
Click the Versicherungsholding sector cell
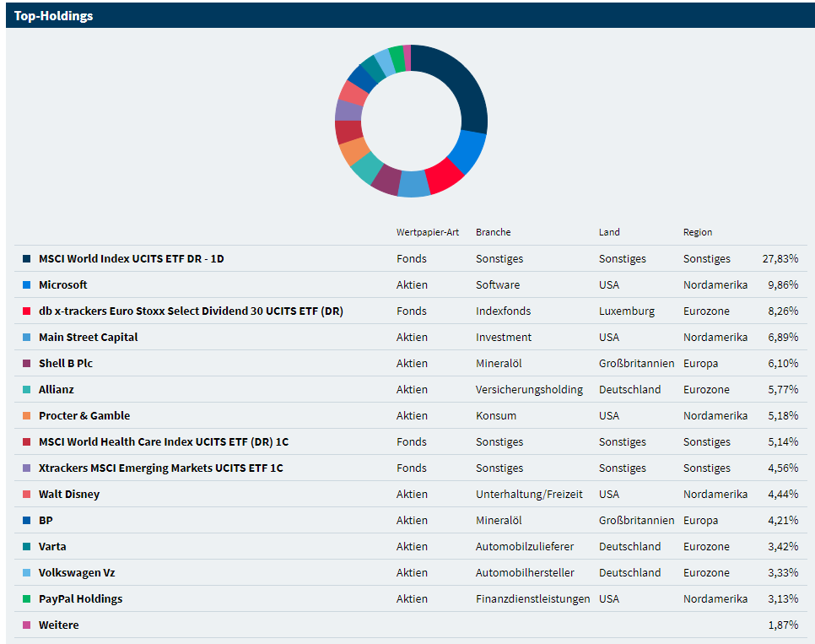529,390
